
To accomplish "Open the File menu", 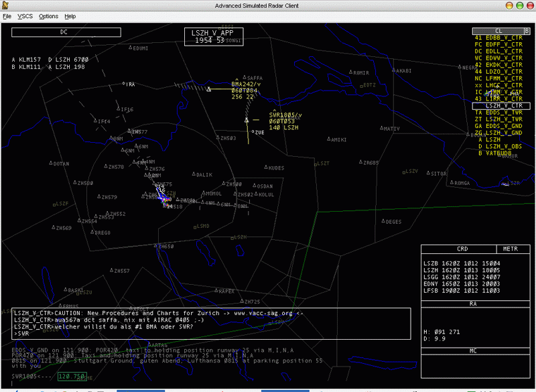I will click(x=7, y=15).
